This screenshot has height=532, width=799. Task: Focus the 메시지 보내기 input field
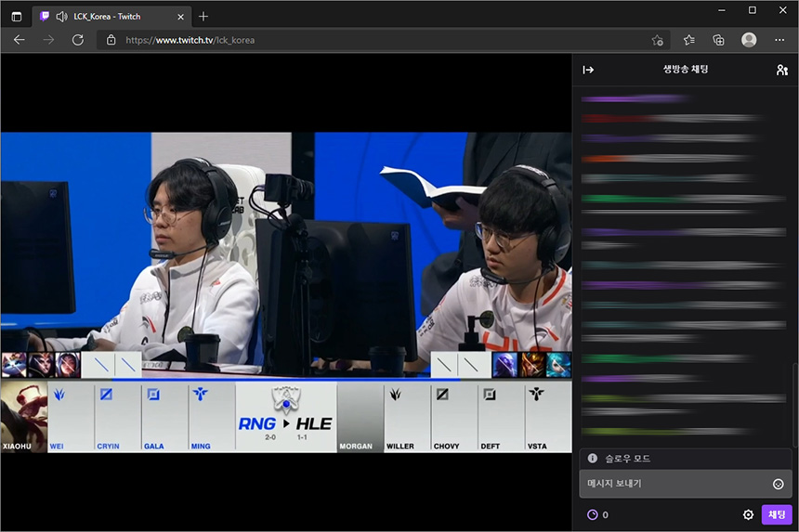(x=686, y=484)
